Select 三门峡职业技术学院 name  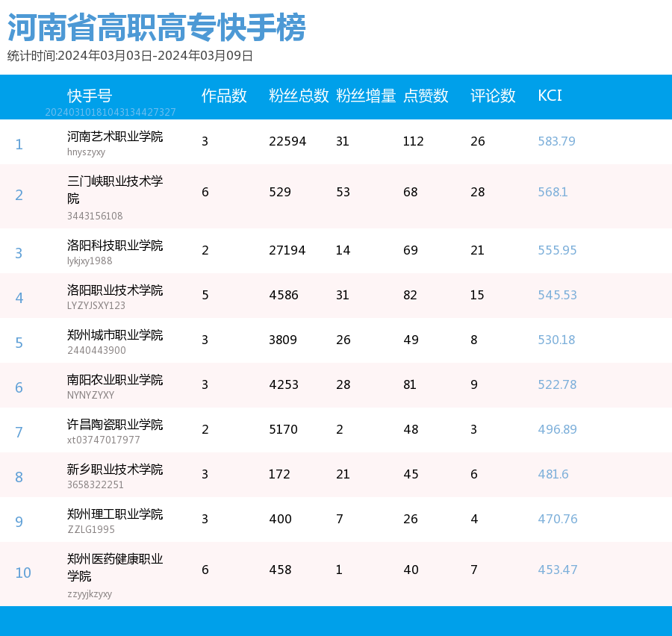[115, 190]
